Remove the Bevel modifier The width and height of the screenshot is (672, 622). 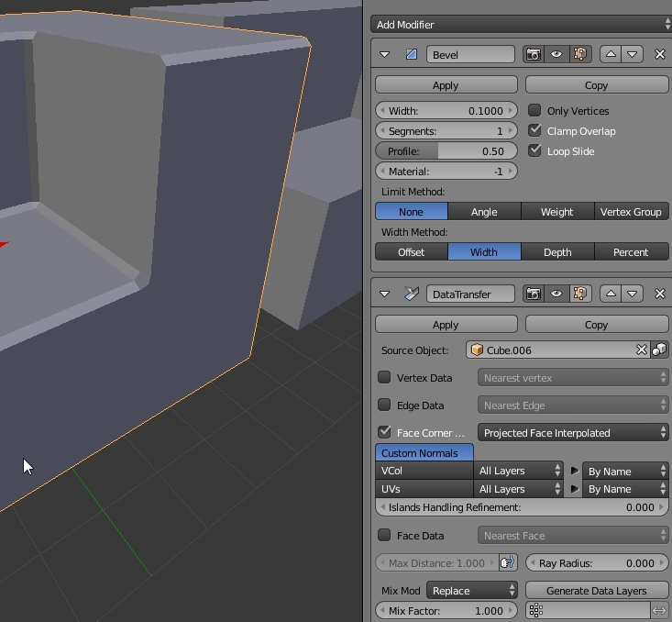660,54
